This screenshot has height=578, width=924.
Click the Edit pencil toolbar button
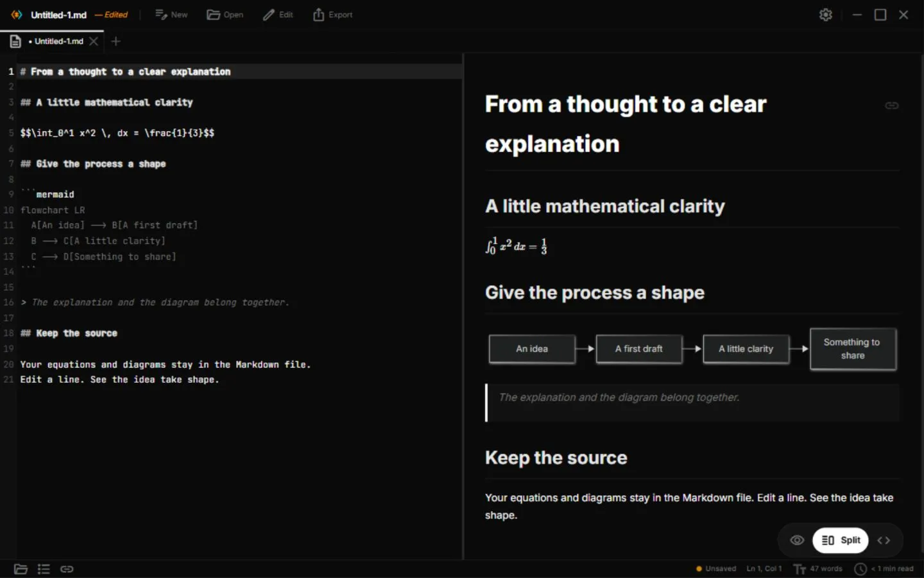coord(278,15)
